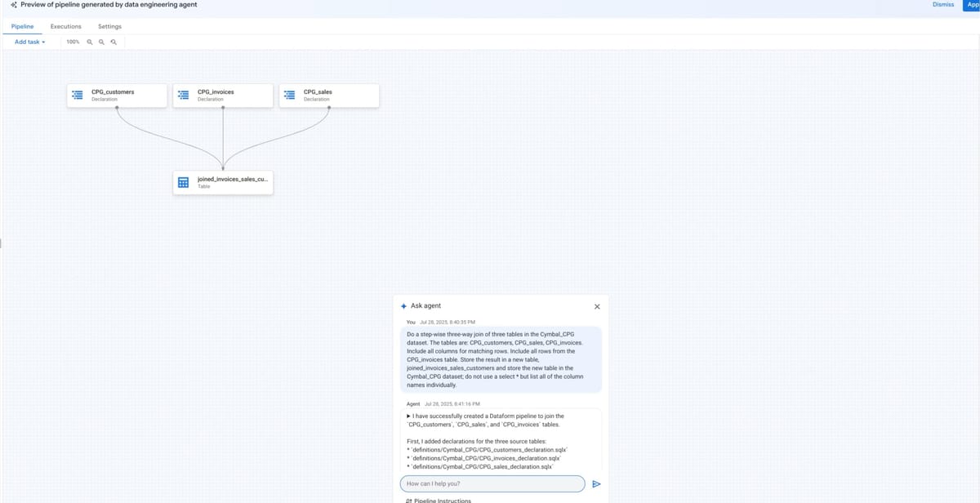
Task: Click the 'Preview of pipeline generated' title text
Action: pyautogui.click(x=108, y=5)
